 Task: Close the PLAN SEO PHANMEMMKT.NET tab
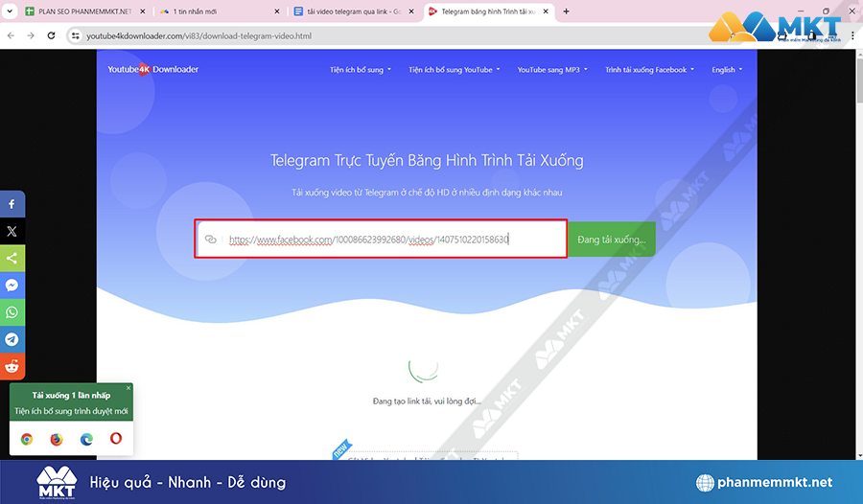coord(143,11)
